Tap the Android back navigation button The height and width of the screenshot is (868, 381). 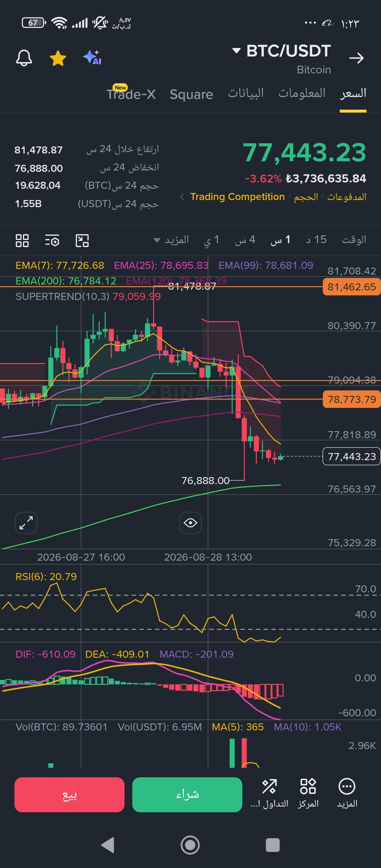tap(108, 845)
